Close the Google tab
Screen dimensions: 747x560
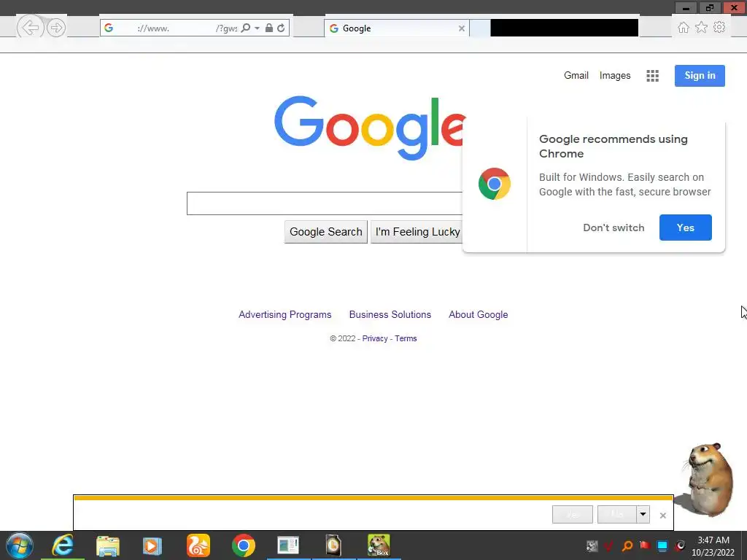tap(461, 28)
